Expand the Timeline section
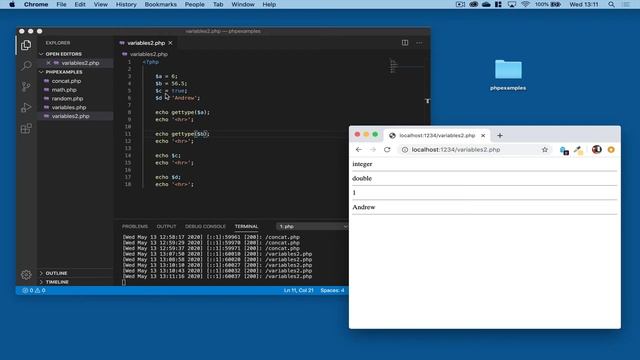Image resolution: width=640 pixels, height=360 pixels. click(57, 282)
